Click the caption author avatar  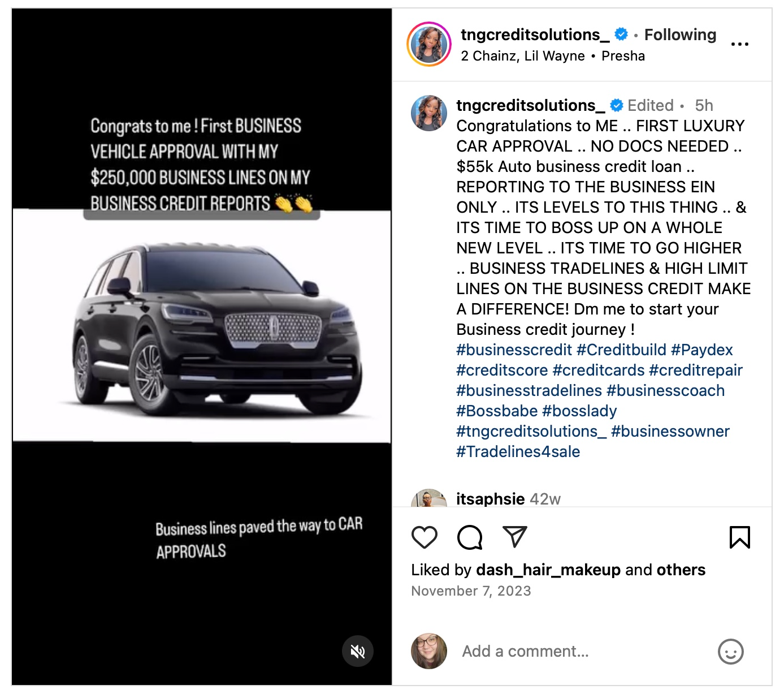coord(429,113)
